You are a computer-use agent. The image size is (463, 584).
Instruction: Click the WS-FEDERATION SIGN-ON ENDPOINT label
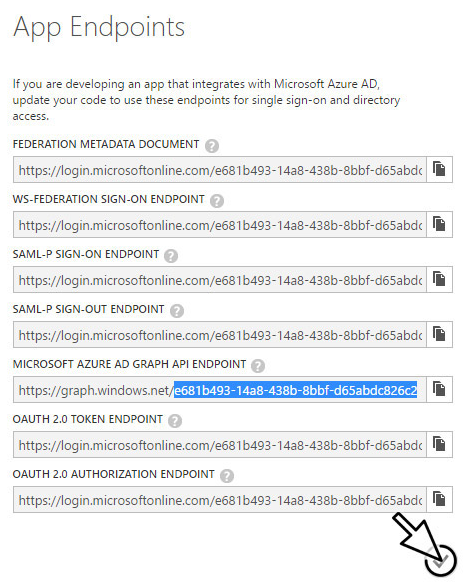click(108, 199)
